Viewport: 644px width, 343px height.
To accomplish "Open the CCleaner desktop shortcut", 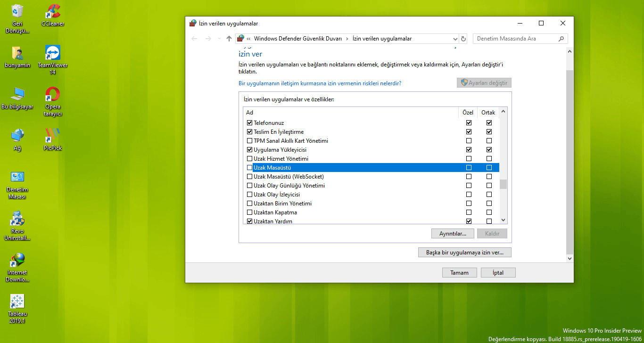I will click(53, 15).
